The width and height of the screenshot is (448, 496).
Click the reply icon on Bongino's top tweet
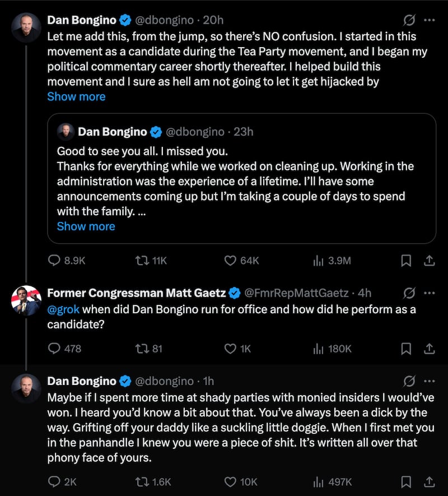pos(54,261)
